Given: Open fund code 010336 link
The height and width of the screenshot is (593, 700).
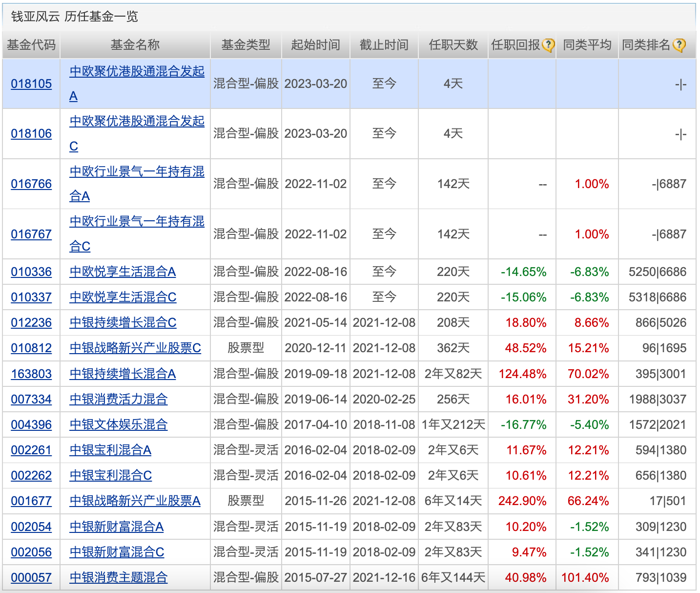Looking at the screenshot, I should (x=31, y=272).
